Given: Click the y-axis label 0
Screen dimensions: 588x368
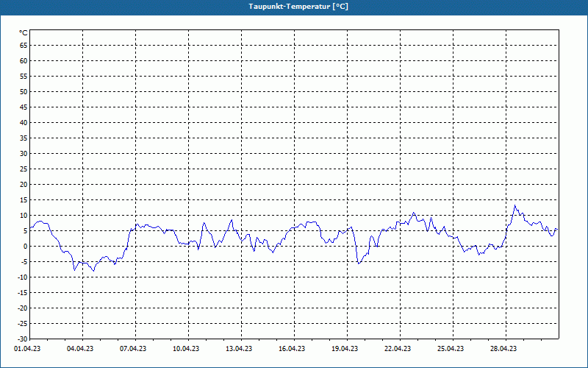Looking at the screenshot, I should tap(26, 247).
